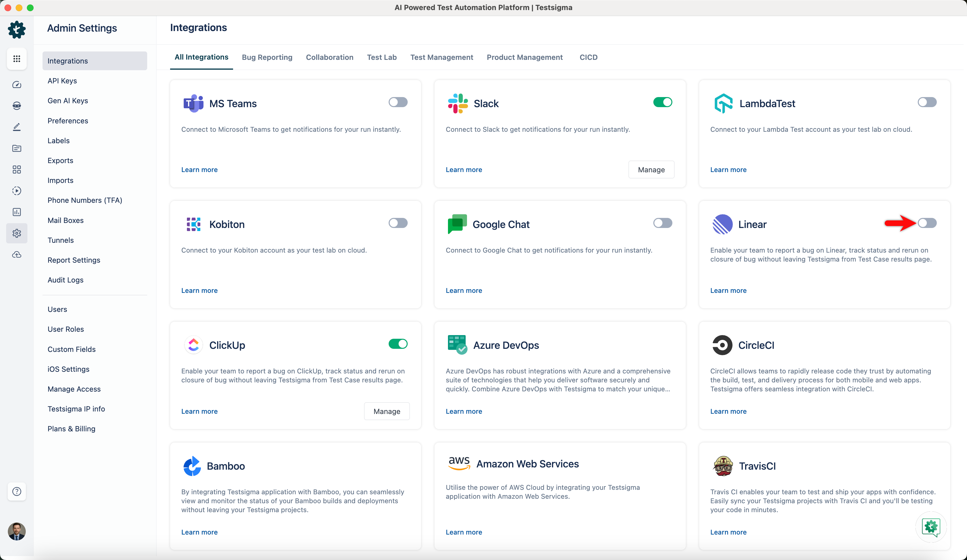Enable the Linear integration toggle

(928, 223)
